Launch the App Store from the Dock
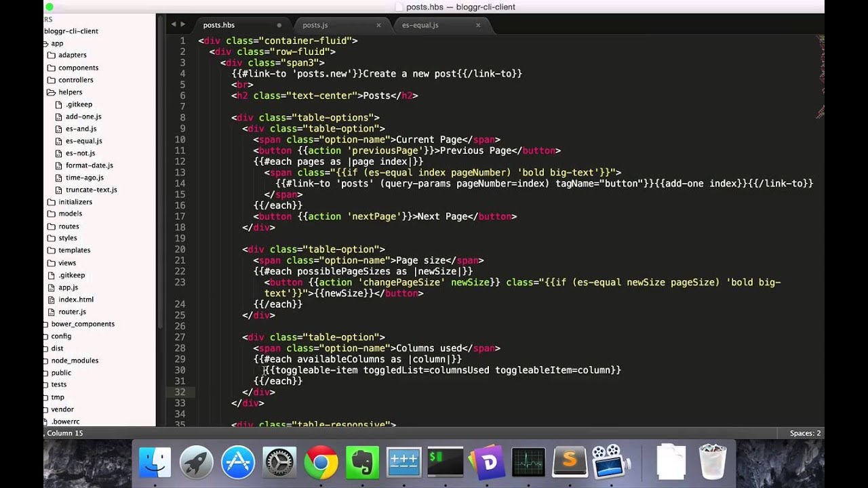868x488 pixels. (x=238, y=462)
